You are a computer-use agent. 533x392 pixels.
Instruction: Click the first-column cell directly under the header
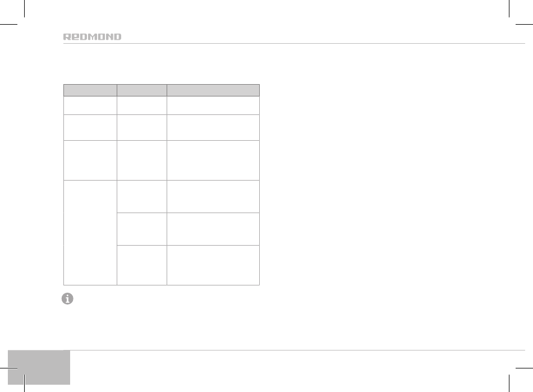click(90, 105)
